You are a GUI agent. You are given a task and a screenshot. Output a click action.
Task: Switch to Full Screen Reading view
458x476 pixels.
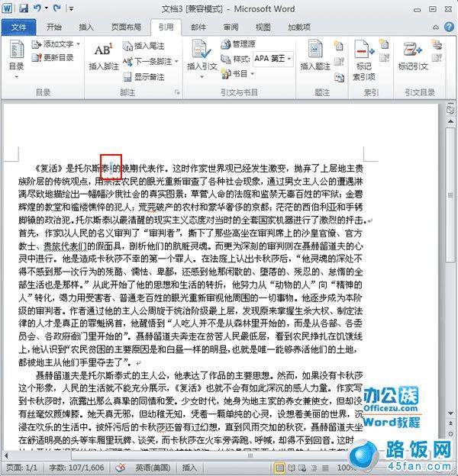[292, 468]
